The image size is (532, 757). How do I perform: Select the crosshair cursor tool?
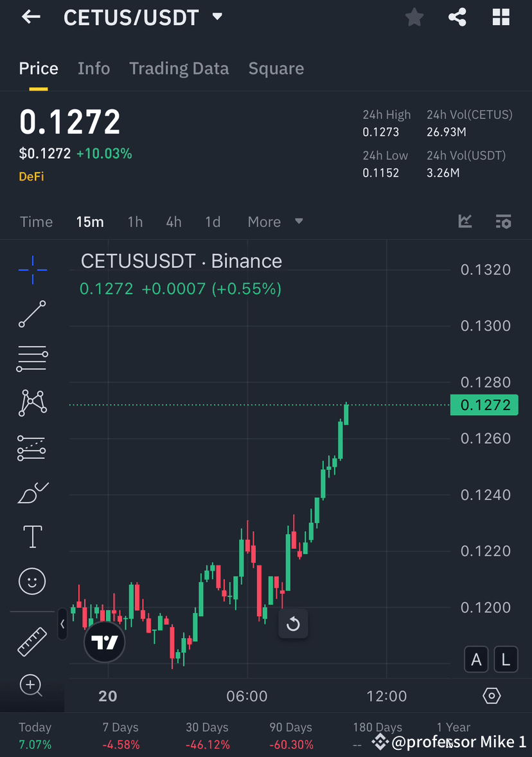coord(31,269)
